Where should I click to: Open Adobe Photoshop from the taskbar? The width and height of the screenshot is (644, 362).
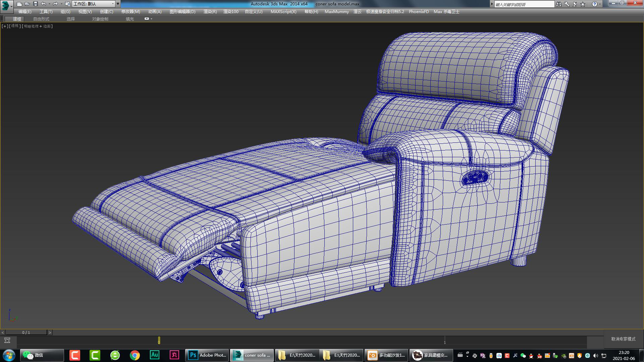pos(207,355)
